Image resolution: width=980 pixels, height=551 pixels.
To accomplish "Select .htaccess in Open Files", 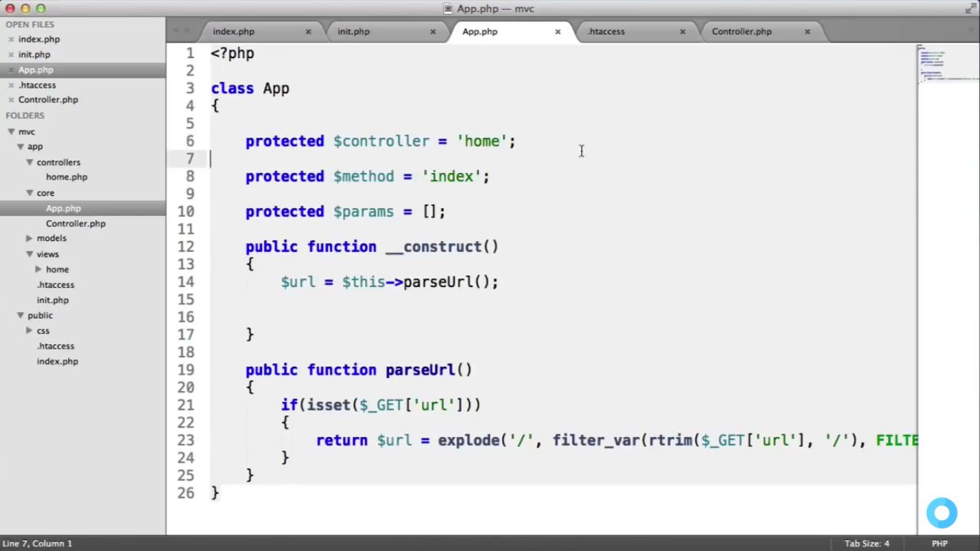I will (37, 85).
